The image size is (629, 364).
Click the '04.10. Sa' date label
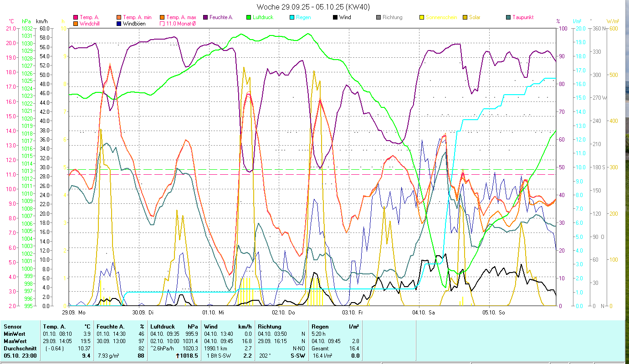point(423,312)
